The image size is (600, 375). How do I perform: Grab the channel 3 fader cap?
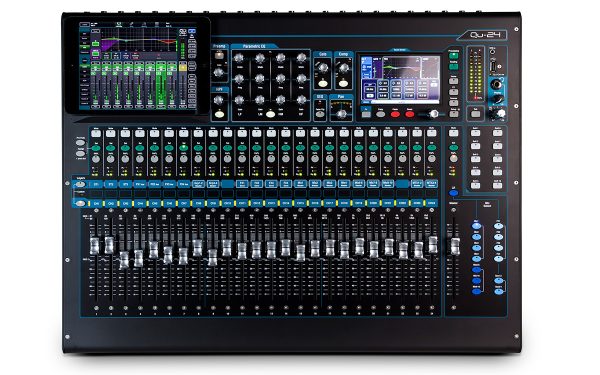(124, 260)
